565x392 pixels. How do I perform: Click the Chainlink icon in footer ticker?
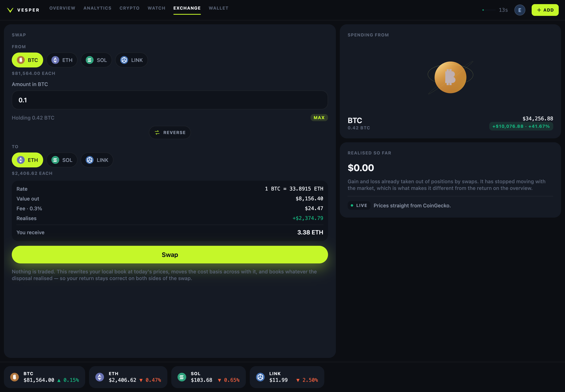pyautogui.click(x=260, y=377)
